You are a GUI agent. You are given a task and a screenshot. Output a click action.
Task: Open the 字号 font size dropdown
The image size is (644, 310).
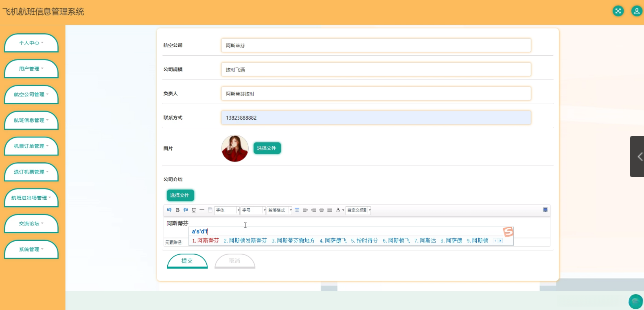point(253,210)
